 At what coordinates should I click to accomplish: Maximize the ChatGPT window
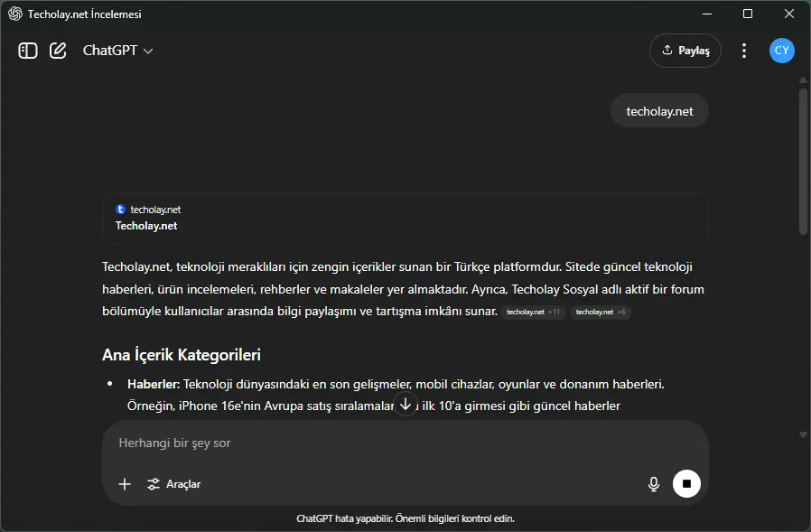click(748, 14)
